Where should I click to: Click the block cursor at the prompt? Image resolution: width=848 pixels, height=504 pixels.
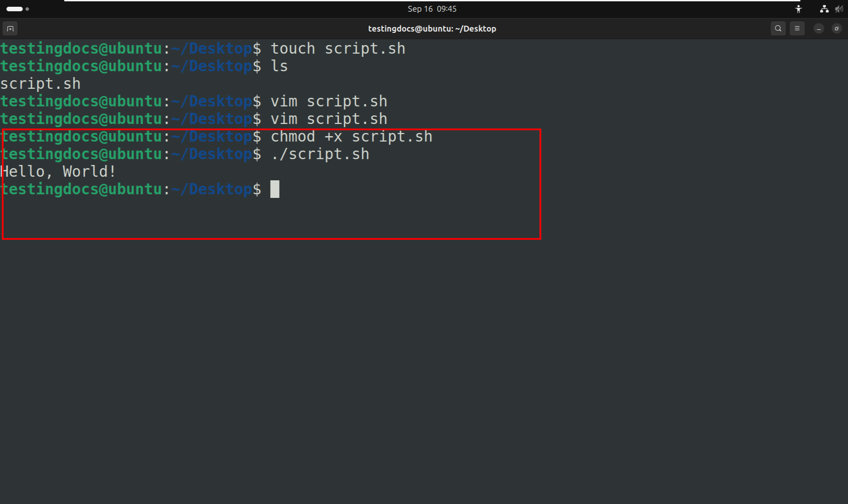tap(275, 189)
